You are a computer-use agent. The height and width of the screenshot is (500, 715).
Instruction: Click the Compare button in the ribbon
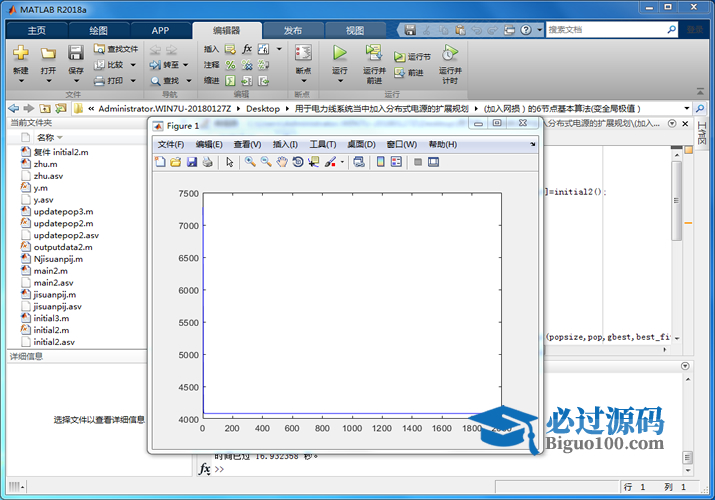coord(109,65)
